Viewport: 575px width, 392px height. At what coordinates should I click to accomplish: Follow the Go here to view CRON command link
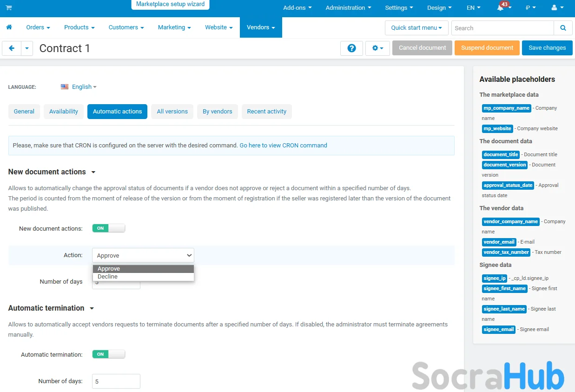click(x=284, y=146)
